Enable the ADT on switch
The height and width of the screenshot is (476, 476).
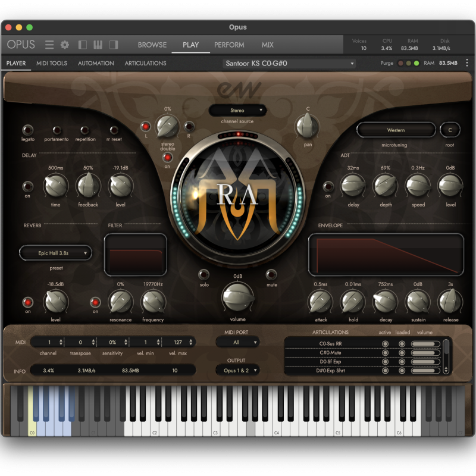tap(328, 186)
